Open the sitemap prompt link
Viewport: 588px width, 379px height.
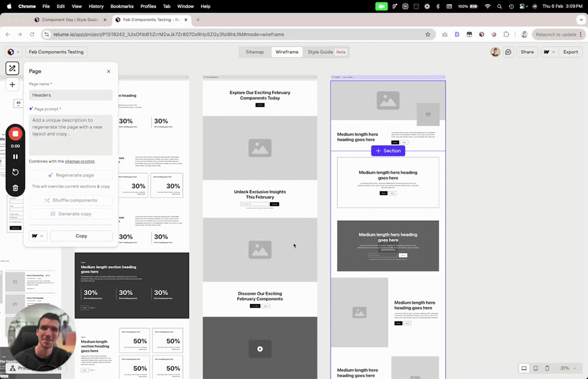[x=80, y=161]
